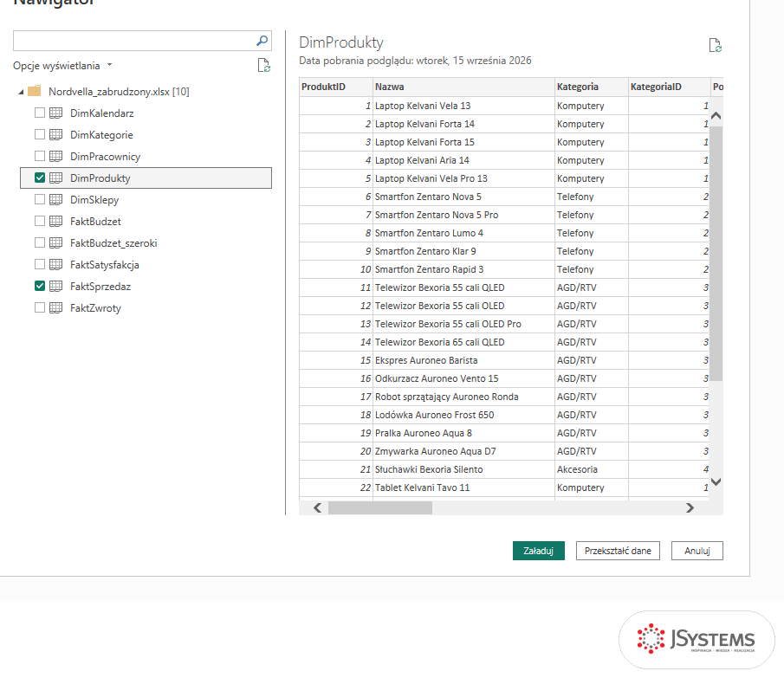
Task: Click cell Ekspres Auroneo Barista
Action: tap(463, 360)
